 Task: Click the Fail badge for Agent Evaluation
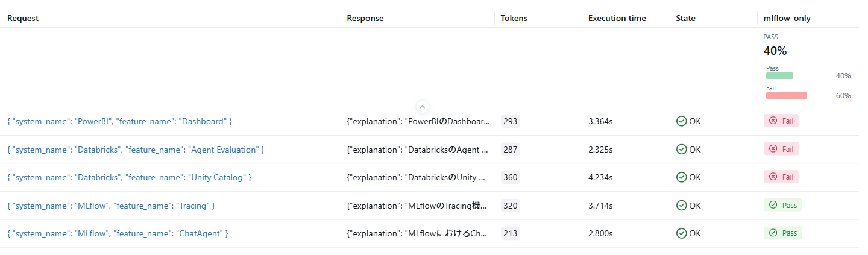click(x=781, y=149)
